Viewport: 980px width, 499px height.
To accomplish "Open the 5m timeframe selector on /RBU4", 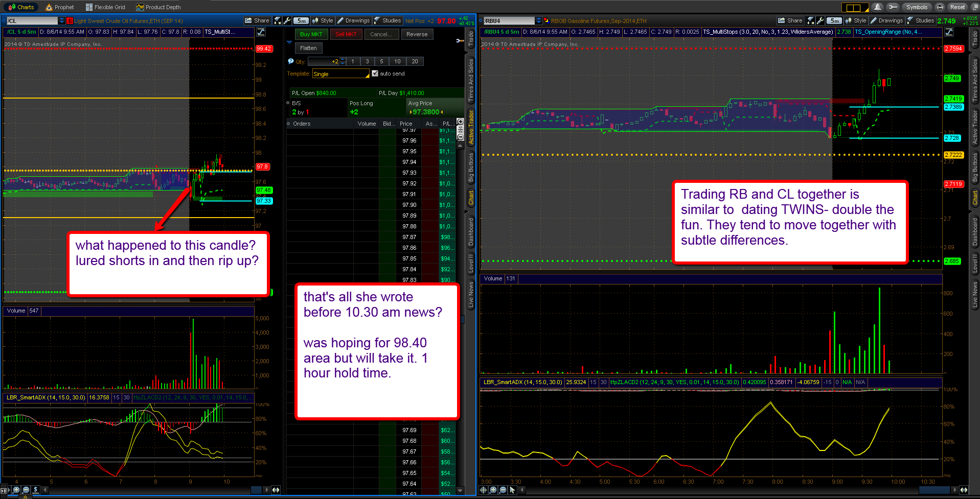I will point(834,21).
